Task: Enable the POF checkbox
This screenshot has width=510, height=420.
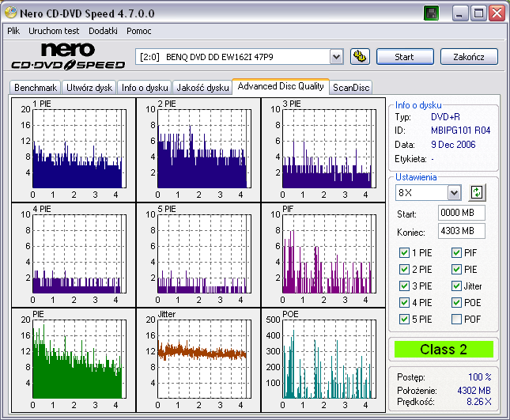Action: pos(456,319)
